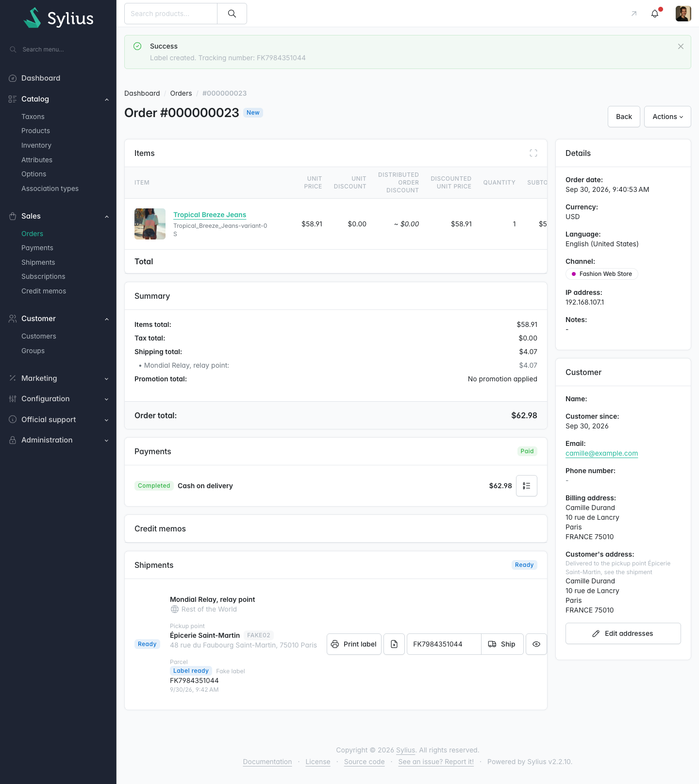699x784 pixels.
Task: Click the Back button
Action: point(624,117)
